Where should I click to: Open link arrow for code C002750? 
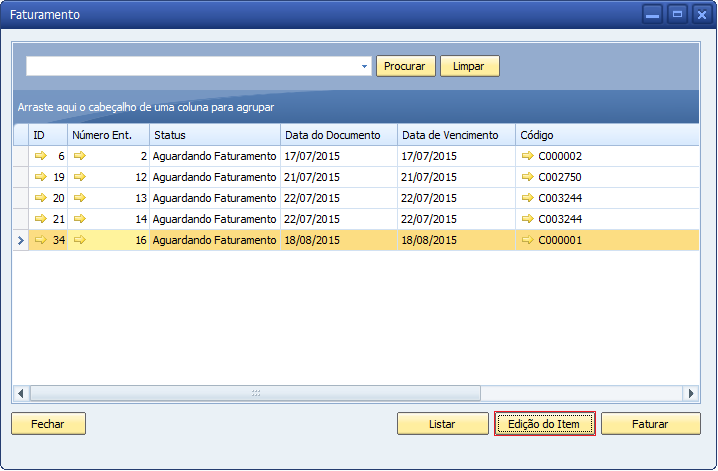[x=528, y=177]
